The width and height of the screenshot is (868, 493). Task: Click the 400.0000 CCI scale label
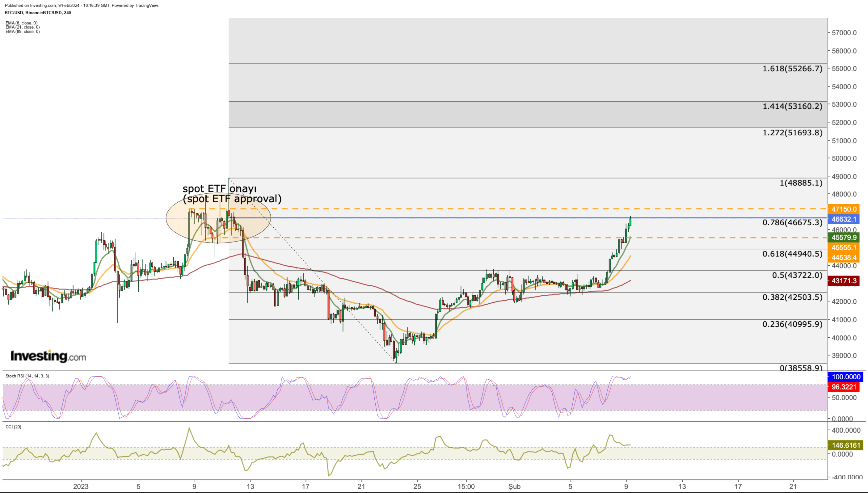846,430
